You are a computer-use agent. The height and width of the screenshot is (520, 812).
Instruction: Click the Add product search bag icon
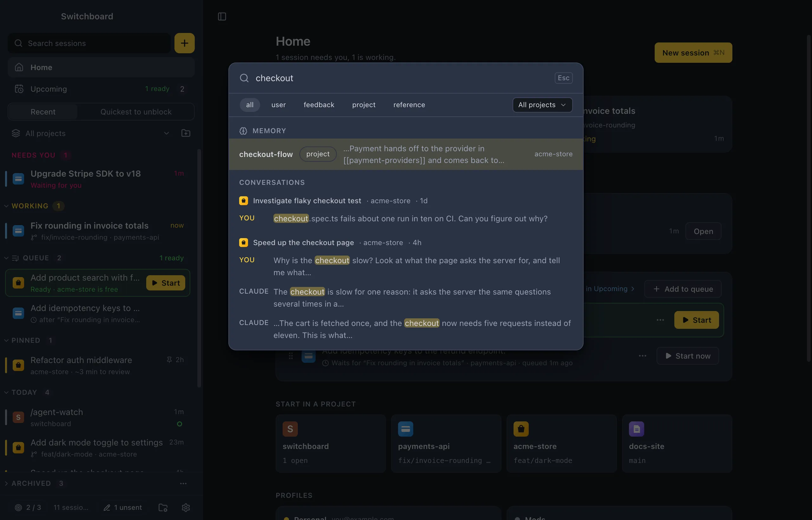[18, 283]
